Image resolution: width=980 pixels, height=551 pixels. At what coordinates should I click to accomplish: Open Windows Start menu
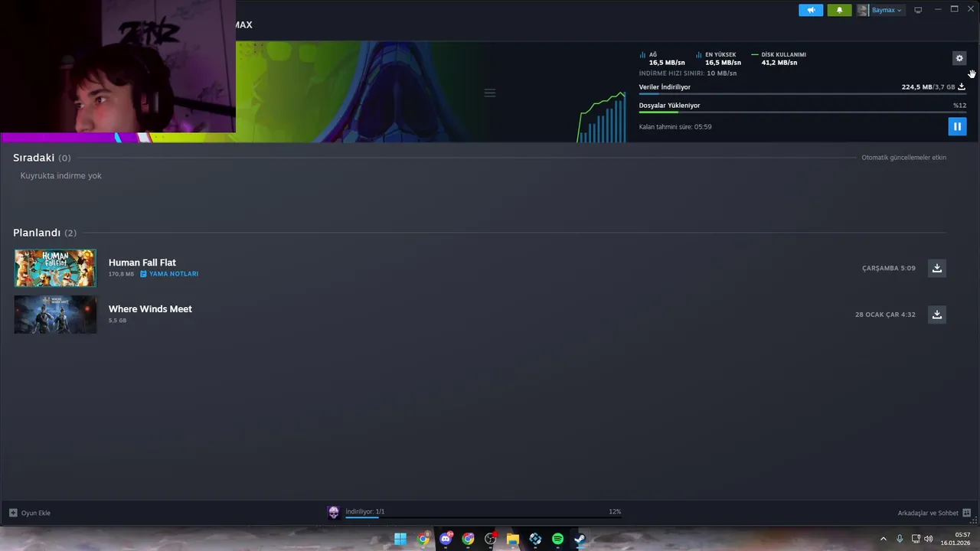click(400, 539)
